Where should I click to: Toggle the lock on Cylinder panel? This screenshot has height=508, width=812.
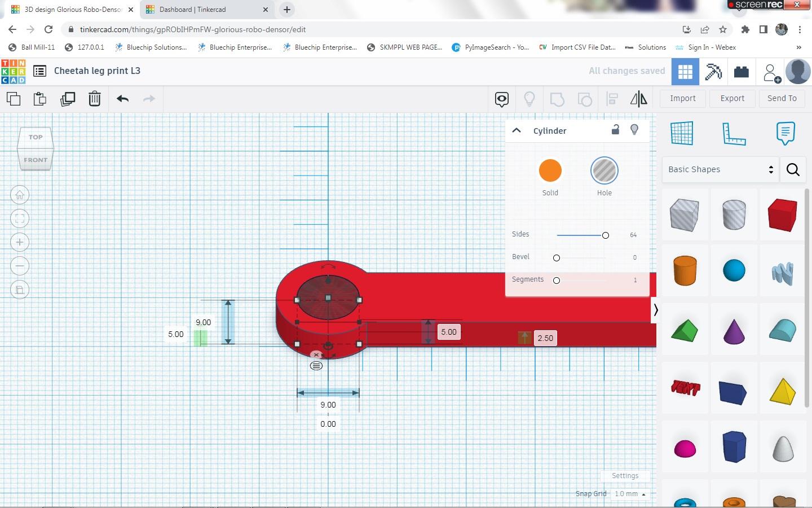(615, 130)
